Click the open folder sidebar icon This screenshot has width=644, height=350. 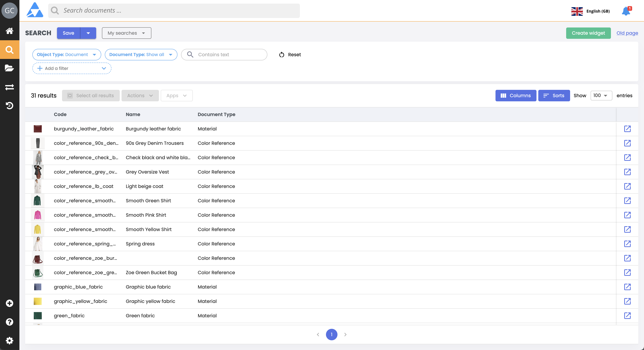tap(10, 68)
